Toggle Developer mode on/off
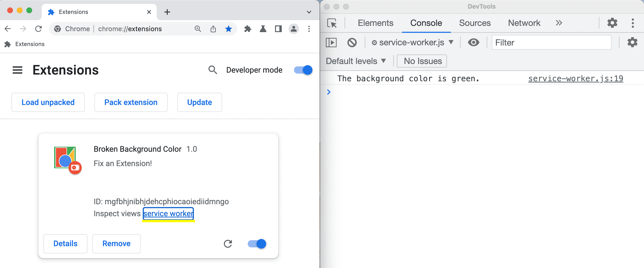Screen dimensions: 644x268 click(x=303, y=70)
